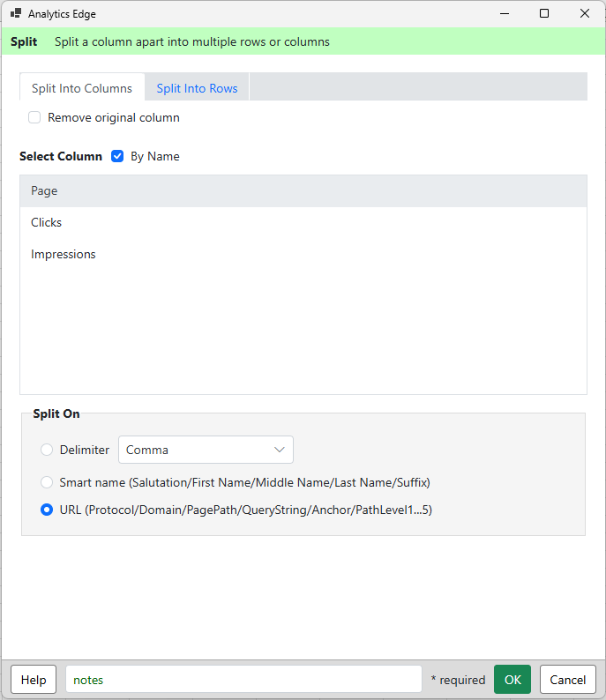Open the Help button

point(34,680)
